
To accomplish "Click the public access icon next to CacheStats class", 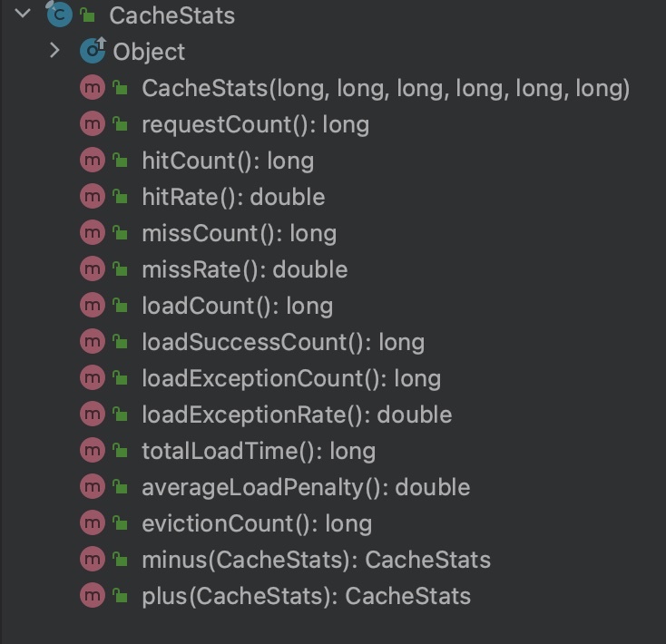I will click(87, 15).
